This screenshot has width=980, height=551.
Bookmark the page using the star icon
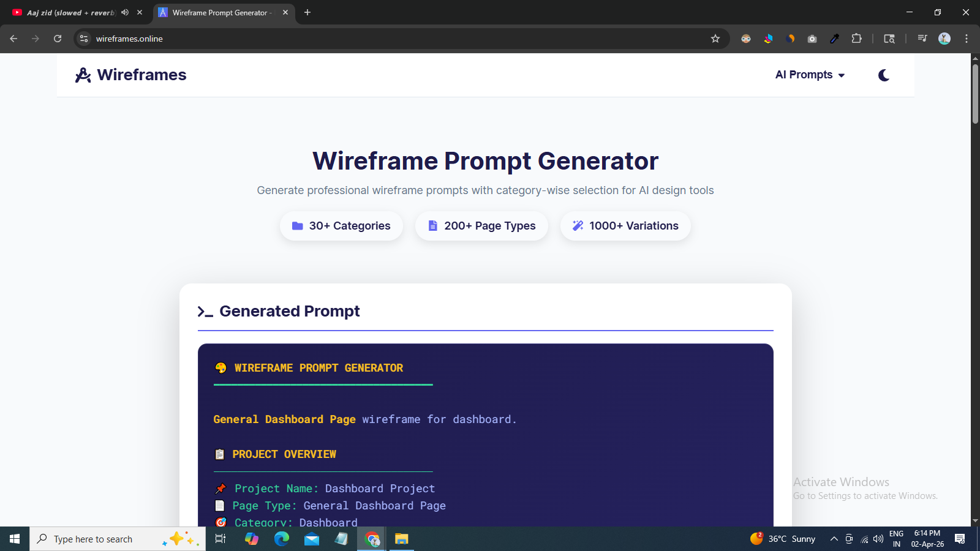tap(715, 39)
